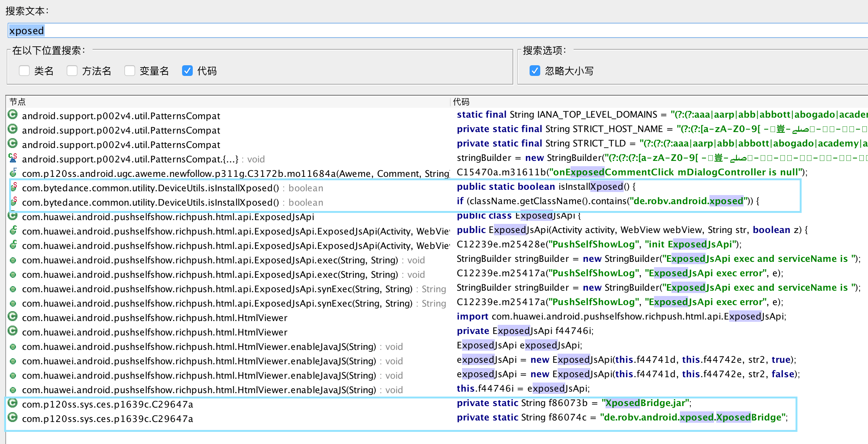The image size is (868, 444).
Task: Enable the 类名 checkbox
Action: click(24, 71)
